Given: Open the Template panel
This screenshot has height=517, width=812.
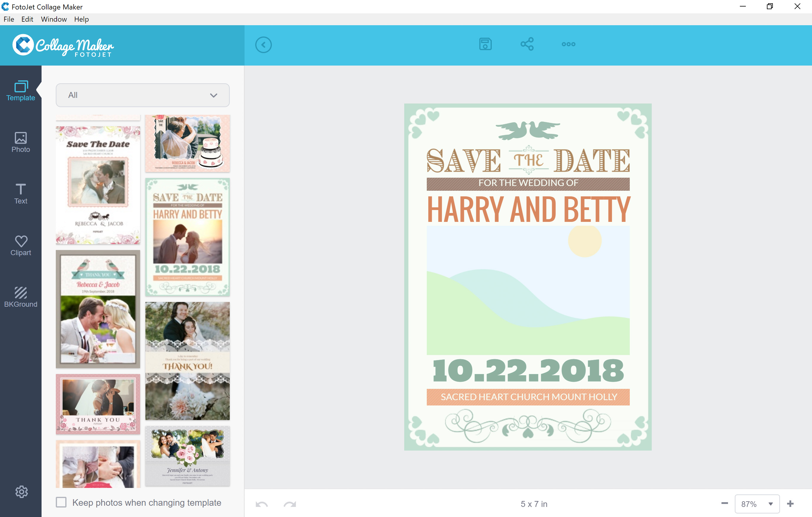Looking at the screenshot, I should tap(21, 90).
